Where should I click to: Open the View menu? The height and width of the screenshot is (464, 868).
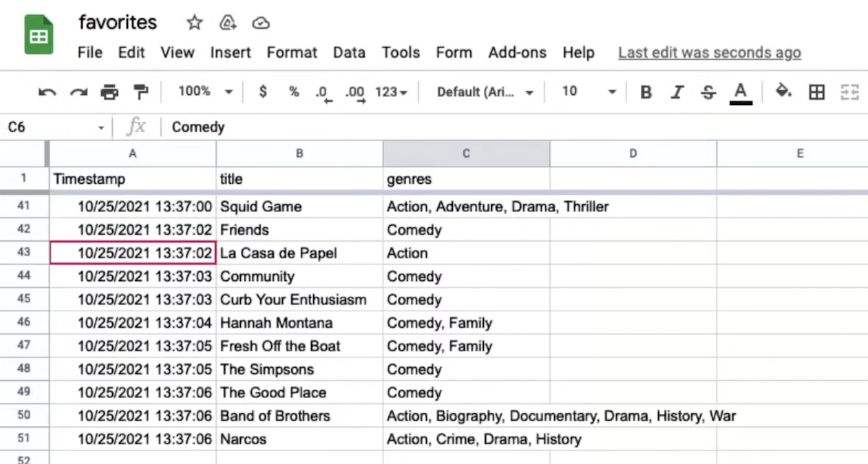[x=177, y=53]
